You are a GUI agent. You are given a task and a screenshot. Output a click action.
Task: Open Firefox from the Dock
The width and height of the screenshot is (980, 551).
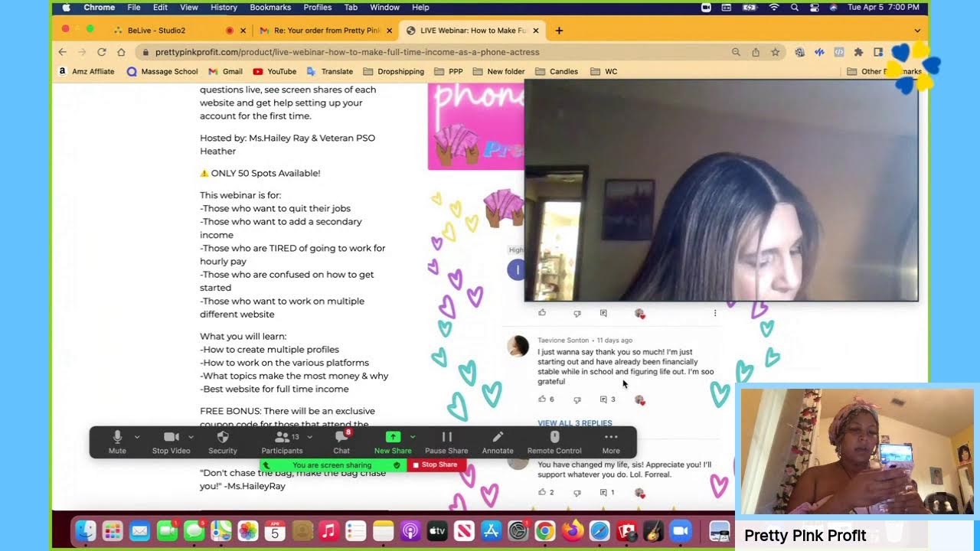point(572,530)
